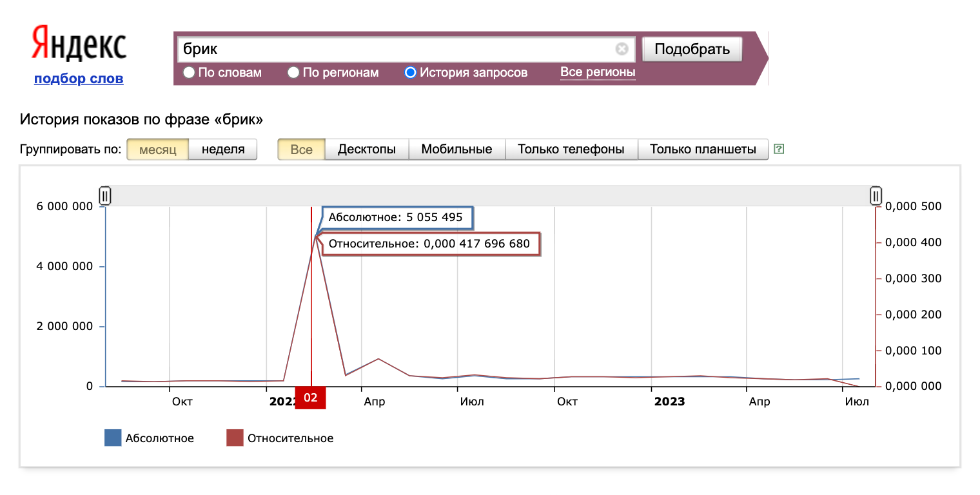Click the "Относительное: 0,000 417 696 680" tooltip
Image resolution: width=980 pixels, height=495 pixels.
pos(429,244)
